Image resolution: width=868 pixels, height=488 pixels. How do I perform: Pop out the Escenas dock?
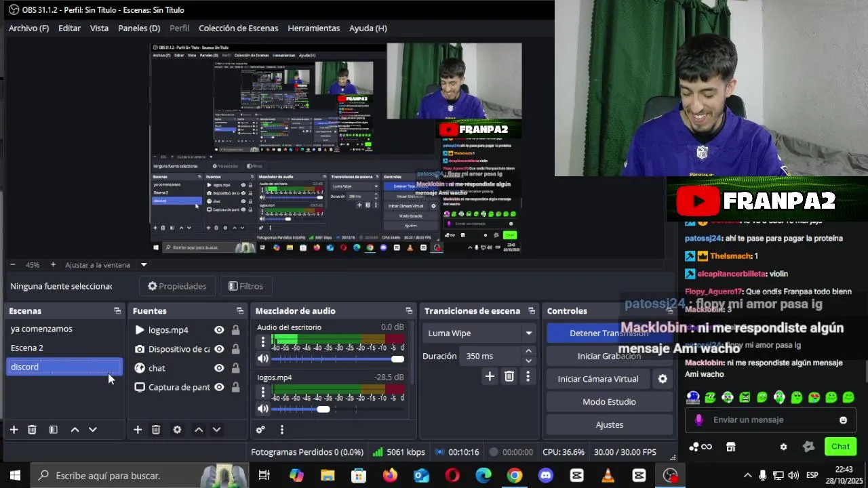coord(117,310)
